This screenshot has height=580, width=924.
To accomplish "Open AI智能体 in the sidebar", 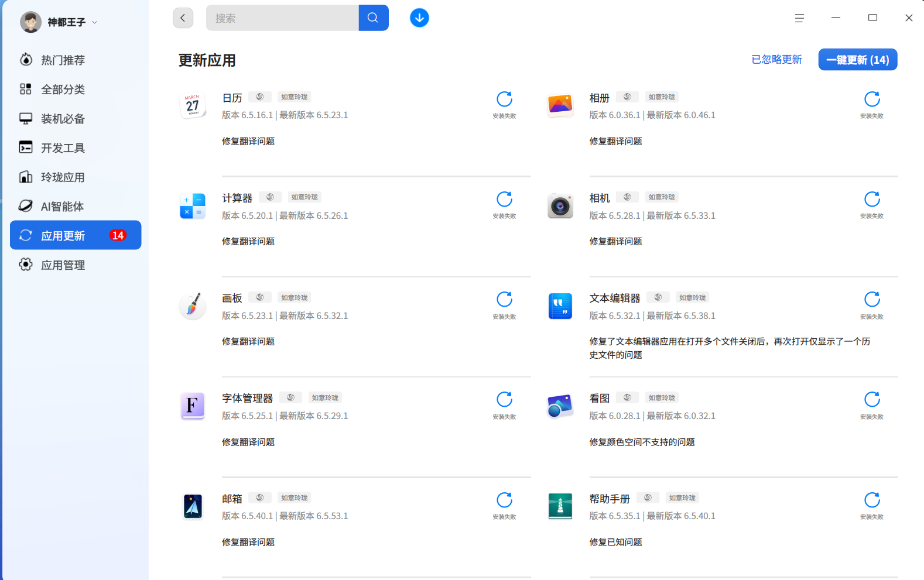I will (x=76, y=206).
